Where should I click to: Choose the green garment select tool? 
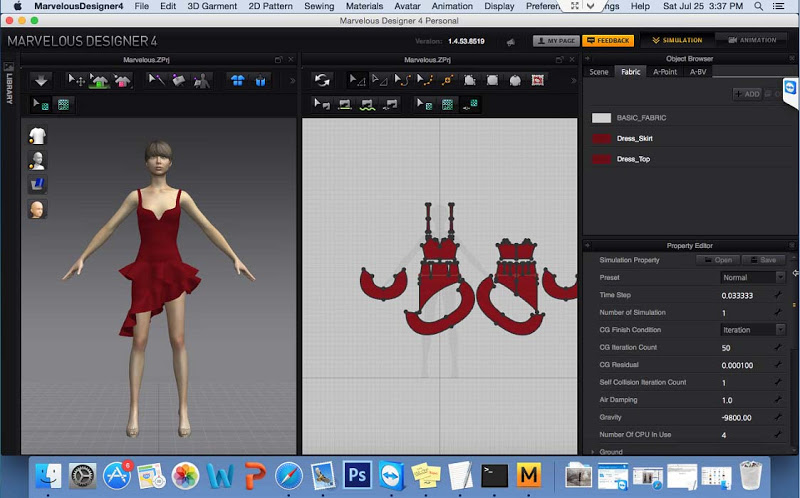99,80
